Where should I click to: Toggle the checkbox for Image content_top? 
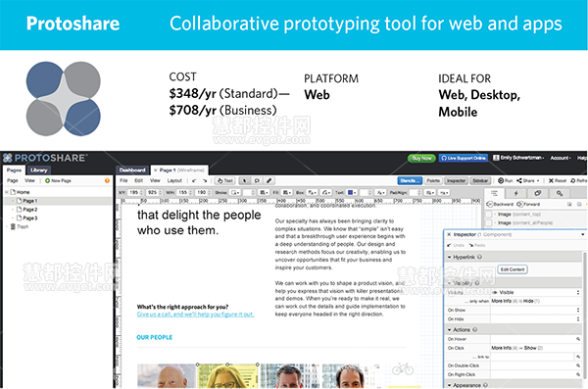489,215
